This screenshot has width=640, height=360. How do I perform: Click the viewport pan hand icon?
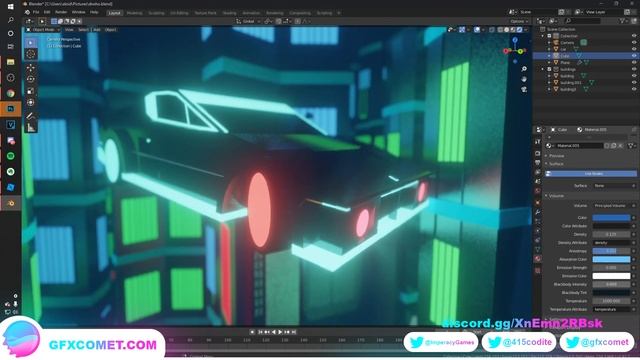pyautogui.click(x=524, y=79)
